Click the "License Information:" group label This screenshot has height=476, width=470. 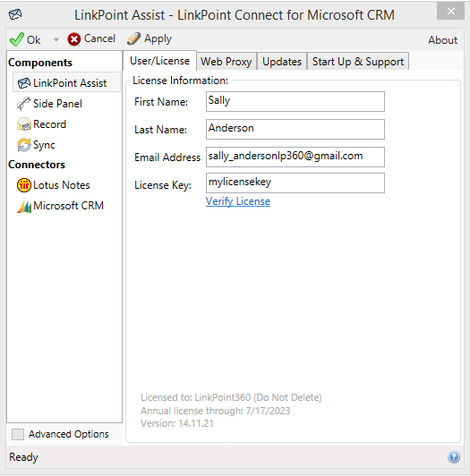point(181,81)
